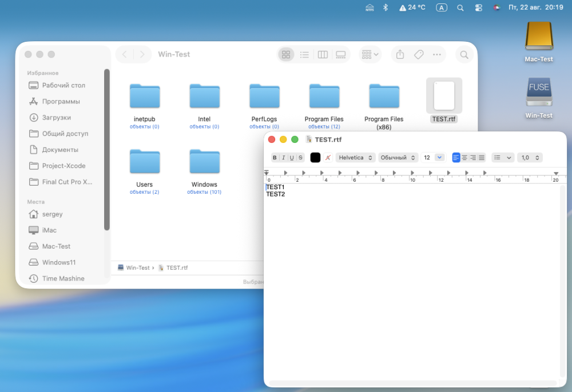572x392 pixels.
Task: Switch Finder to column view
Action: [x=323, y=55]
